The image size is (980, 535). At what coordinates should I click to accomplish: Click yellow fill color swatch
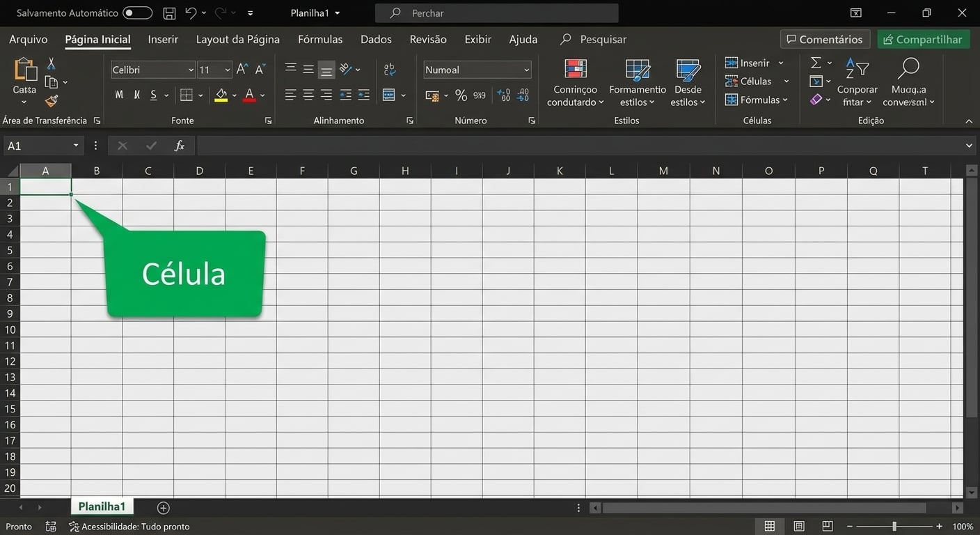pos(221,95)
